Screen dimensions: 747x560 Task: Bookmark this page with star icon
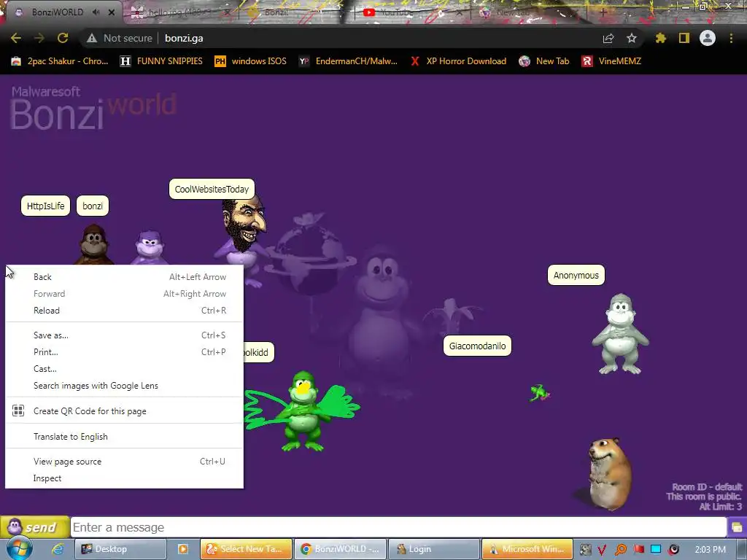(x=631, y=38)
